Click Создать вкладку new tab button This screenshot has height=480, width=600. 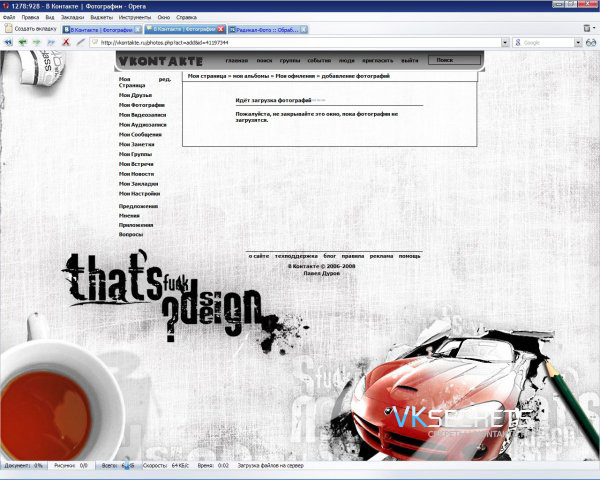(x=31, y=29)
